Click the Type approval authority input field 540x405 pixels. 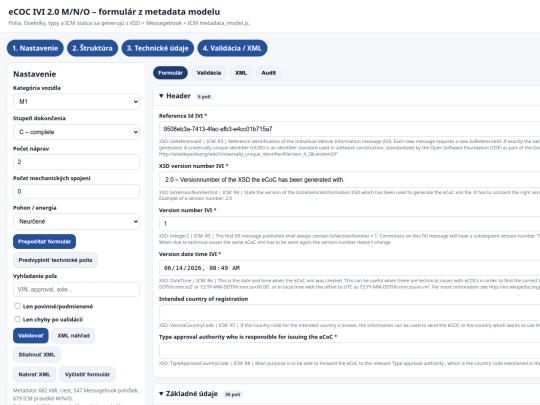[349, 351]
